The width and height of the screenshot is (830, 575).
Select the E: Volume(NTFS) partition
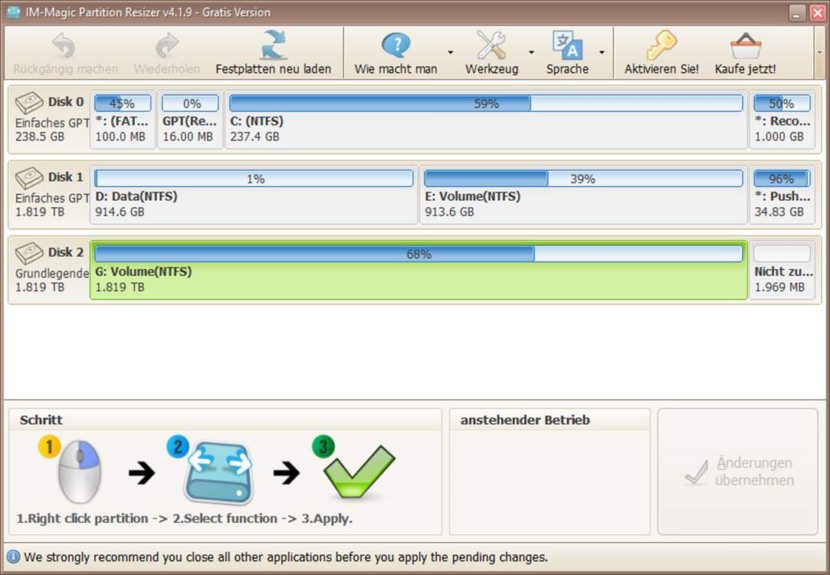click(583, 195)
